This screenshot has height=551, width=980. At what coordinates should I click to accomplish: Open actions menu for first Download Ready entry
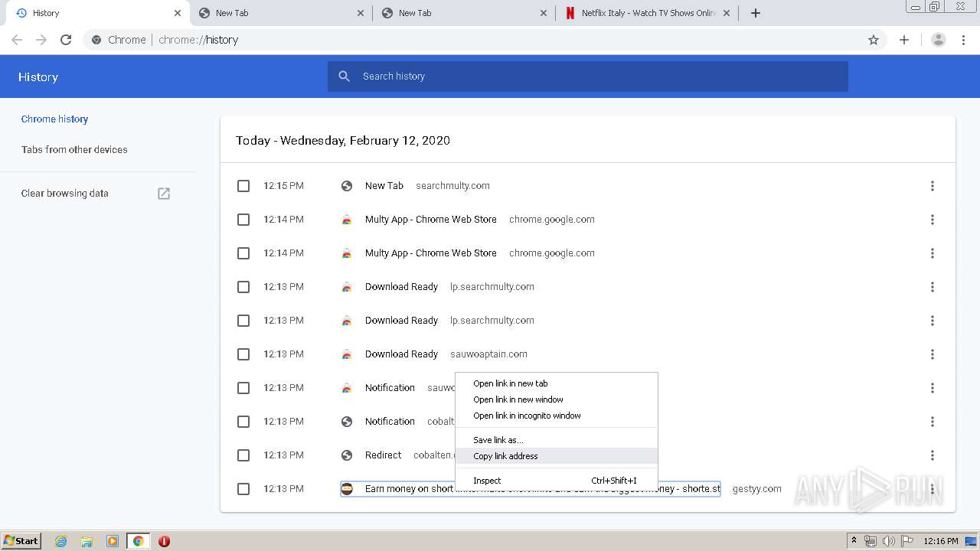(932, 287)
